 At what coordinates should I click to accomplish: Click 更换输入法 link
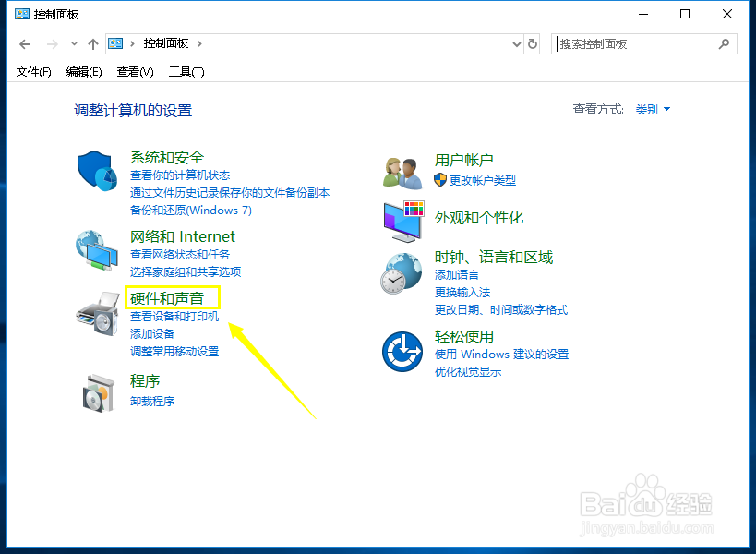[x=462, y=292]
